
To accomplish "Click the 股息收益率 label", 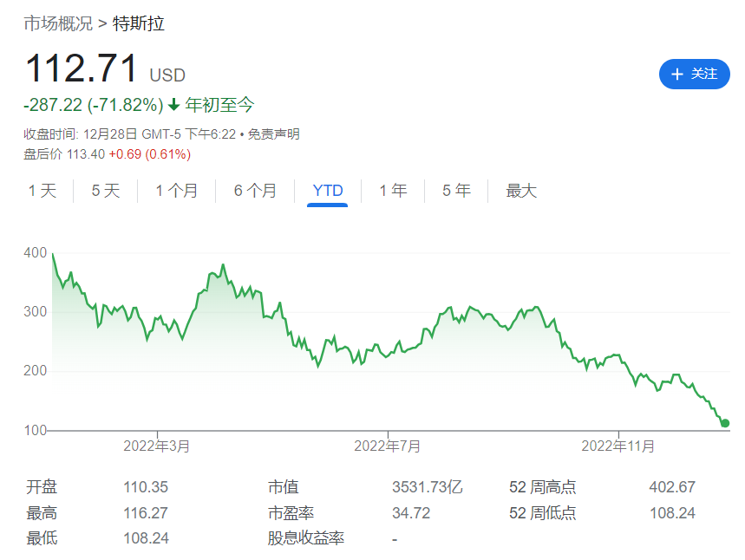I will pos(305,538).
